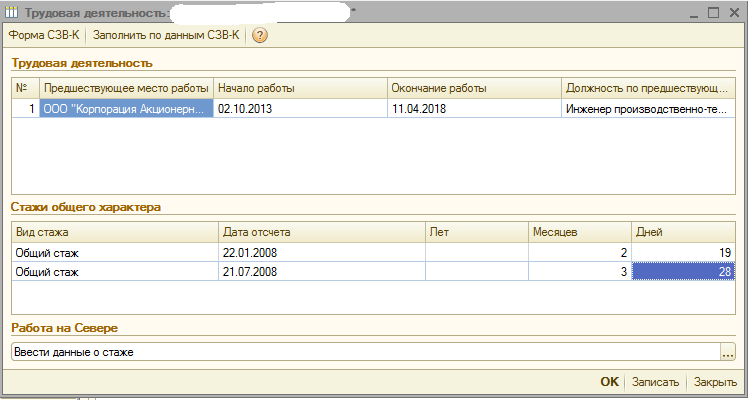This screenshot has width=748, height=400.
Task: Click the Записать button
Action: [657, 382]
